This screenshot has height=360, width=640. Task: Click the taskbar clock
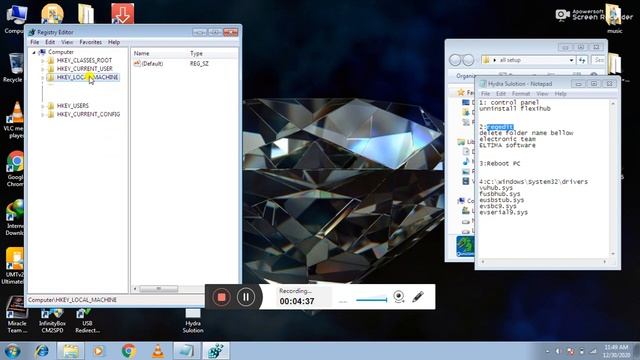pyautogui.click(x=616, y=351)
